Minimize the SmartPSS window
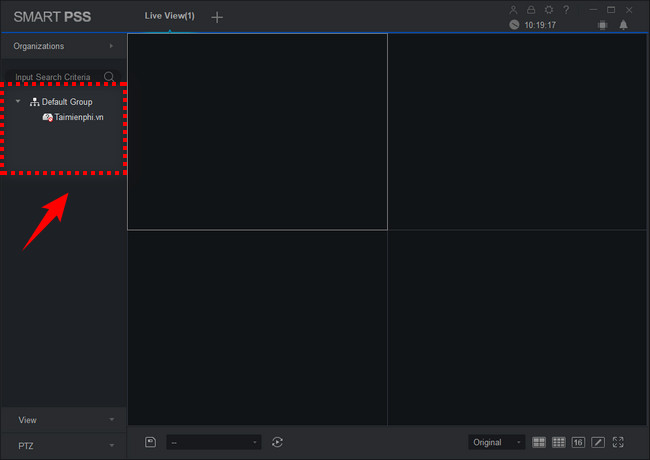 593,10
